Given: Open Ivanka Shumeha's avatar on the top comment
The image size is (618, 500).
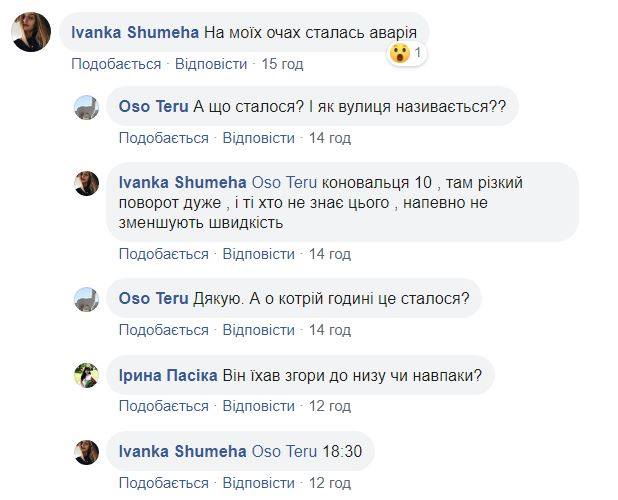Looking at the screenshot, I should (x=31, y=32).
